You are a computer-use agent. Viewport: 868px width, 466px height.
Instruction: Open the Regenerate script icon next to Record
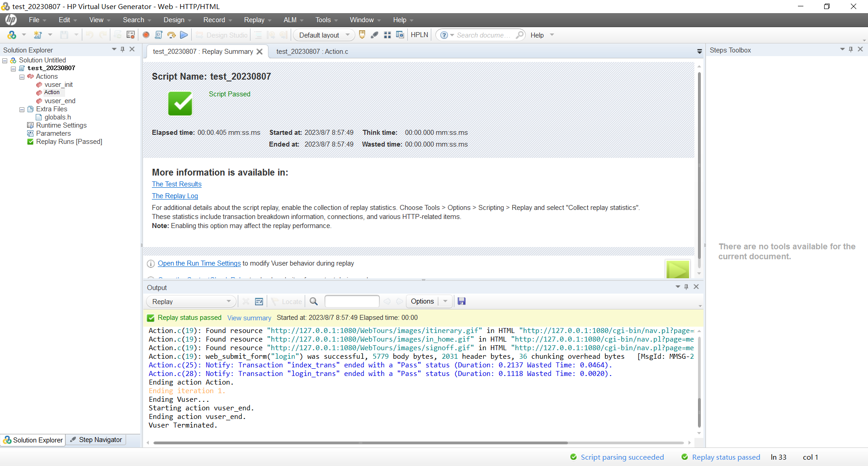[131, 35]
